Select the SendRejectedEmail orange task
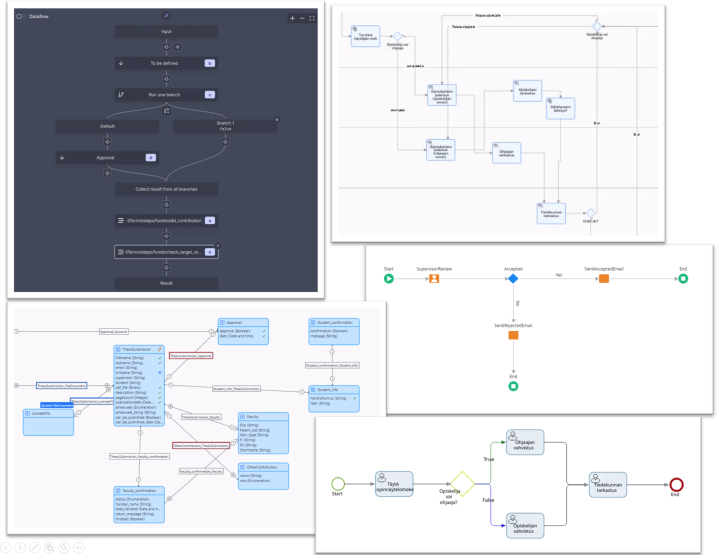The height and width of the screenshot is (555, 720). [x=512, y=335]
